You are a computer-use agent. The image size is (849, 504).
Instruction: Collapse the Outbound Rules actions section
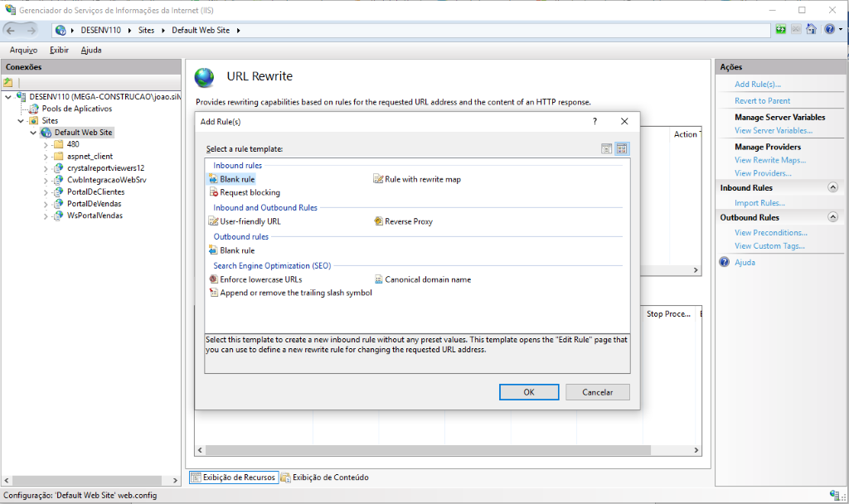(x=833, y=217)
